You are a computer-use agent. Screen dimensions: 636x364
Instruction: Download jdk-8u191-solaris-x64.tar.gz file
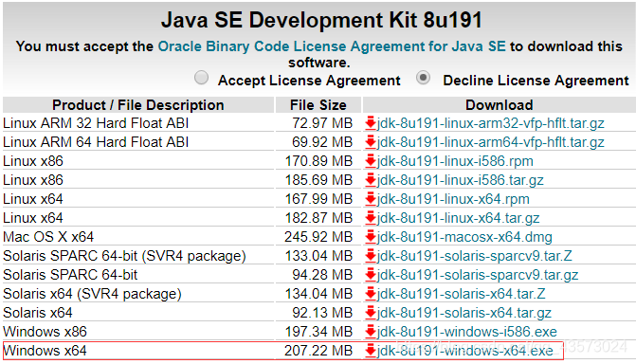pyautogui.click(x=464, y=313)
